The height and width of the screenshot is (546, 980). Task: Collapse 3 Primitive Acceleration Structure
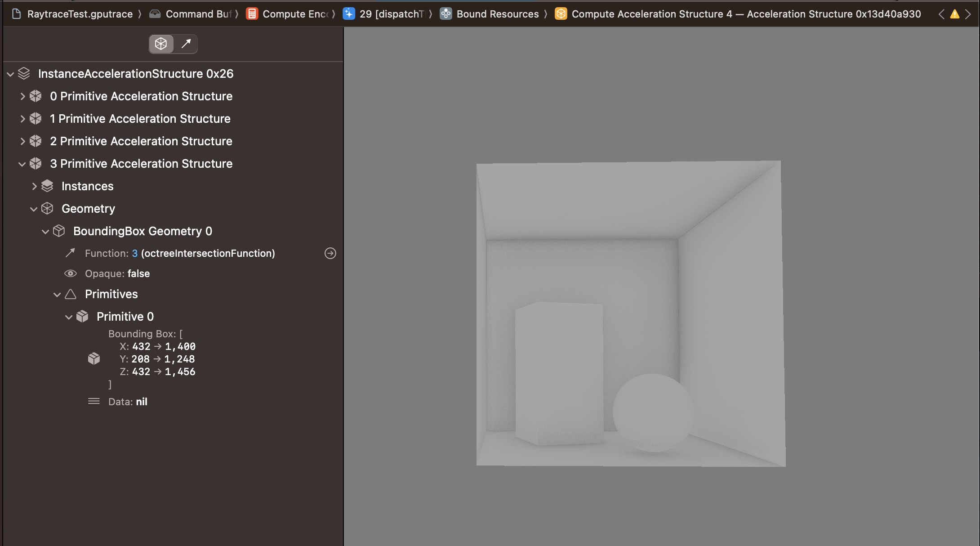coord(22,164)
